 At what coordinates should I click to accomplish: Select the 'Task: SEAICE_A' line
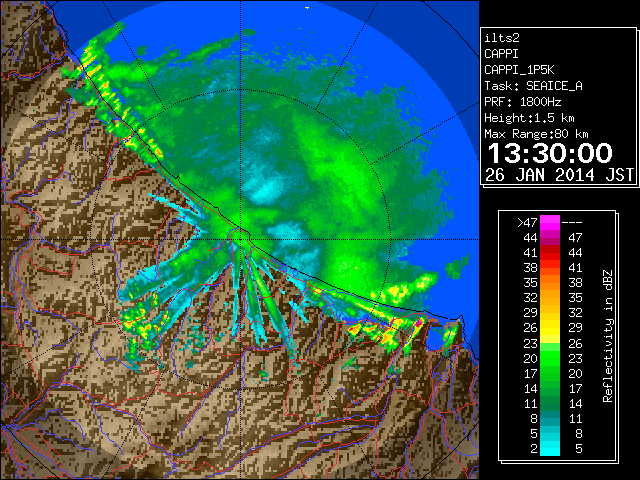pos(533,86)
